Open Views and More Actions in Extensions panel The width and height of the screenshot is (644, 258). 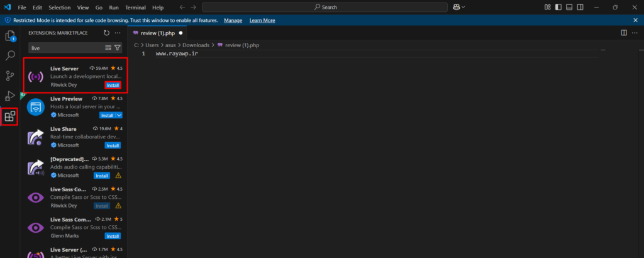118,33
